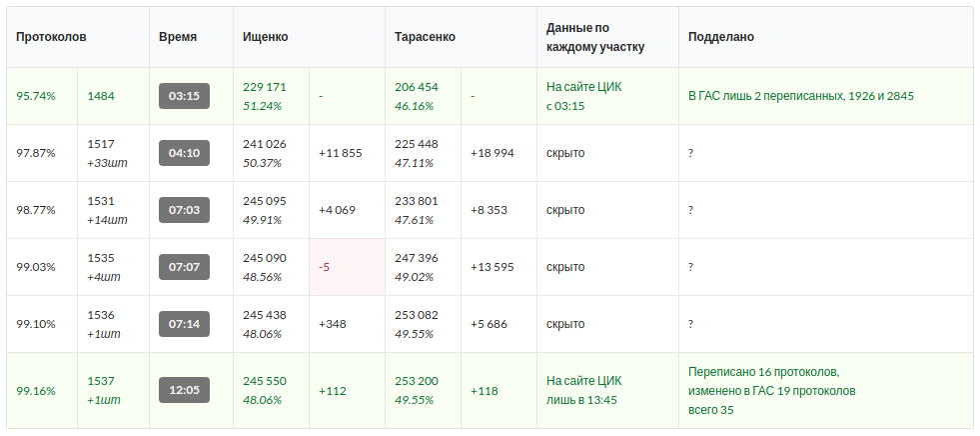Select the 'Ищенко' column header

[x=266, y=37]
